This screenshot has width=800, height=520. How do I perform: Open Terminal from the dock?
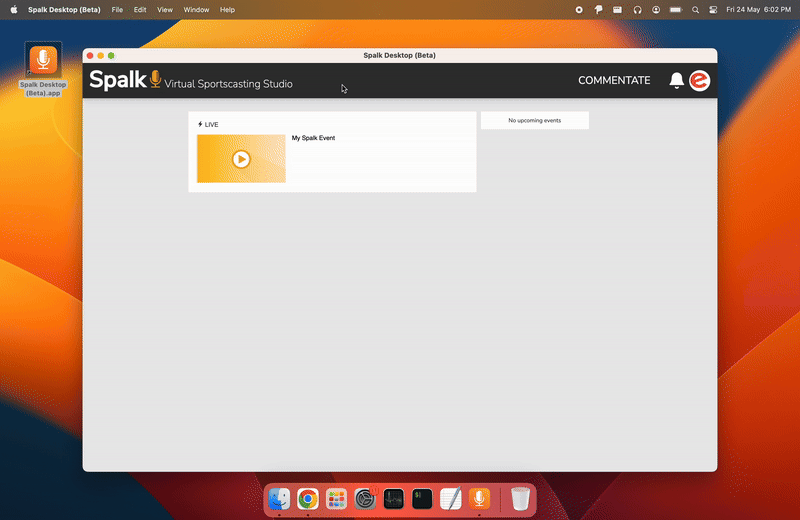click(x=422, y=499)
